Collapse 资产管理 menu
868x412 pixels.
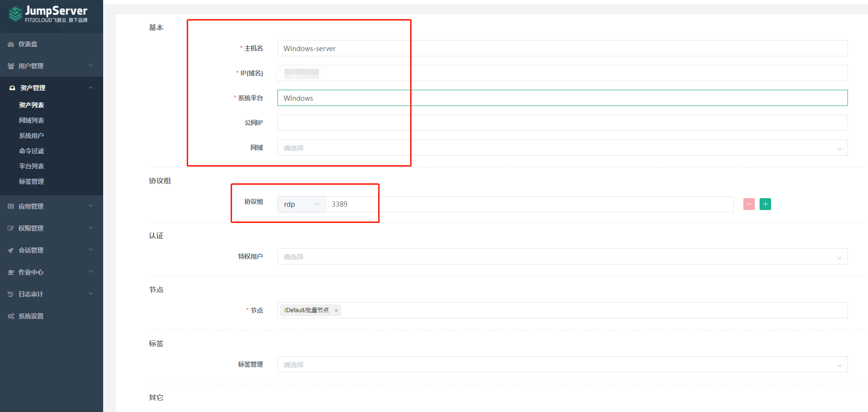[52, 88]
